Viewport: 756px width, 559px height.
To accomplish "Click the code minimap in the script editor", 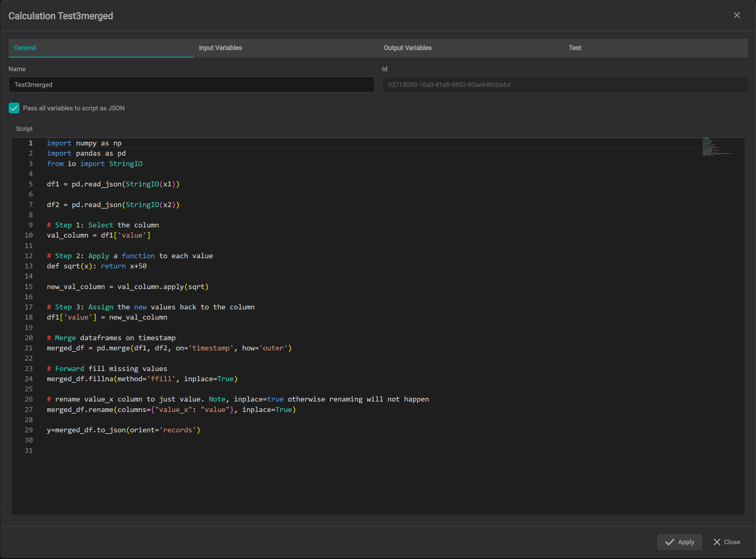I will 717,146.
